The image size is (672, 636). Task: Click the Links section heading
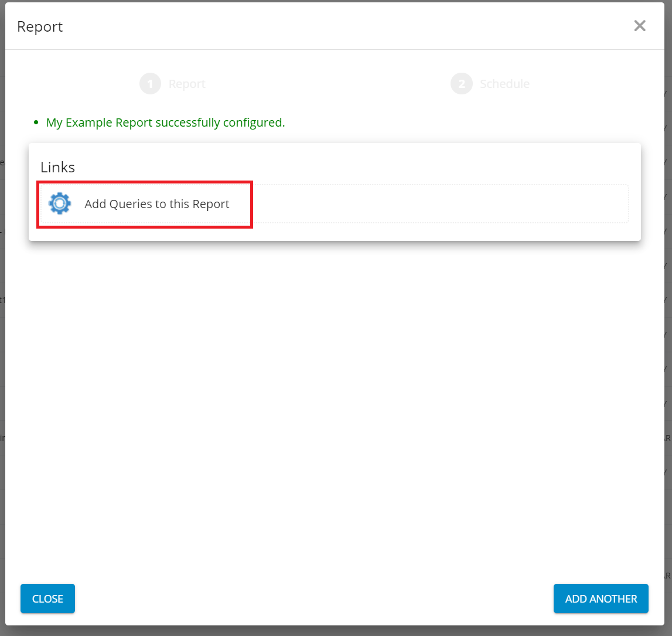57,167
